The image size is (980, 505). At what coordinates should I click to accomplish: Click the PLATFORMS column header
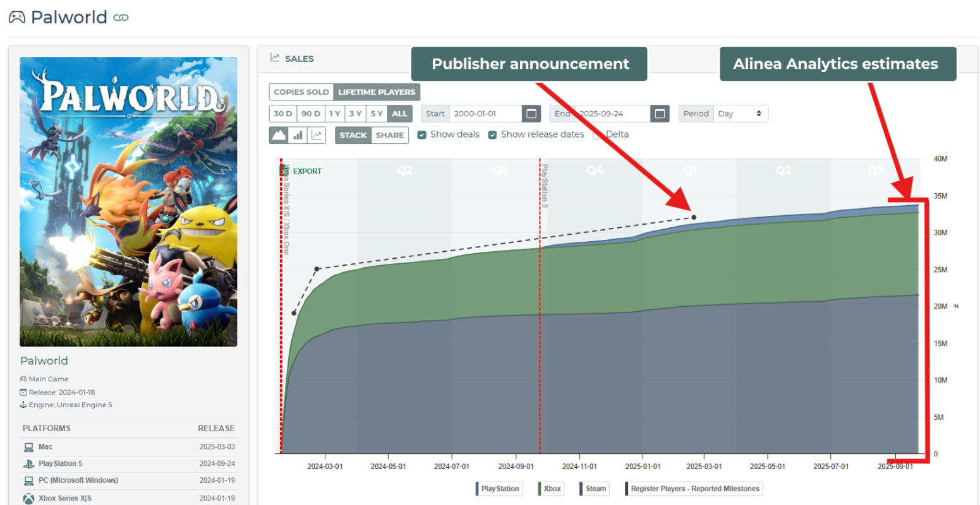tap(47, 429)
